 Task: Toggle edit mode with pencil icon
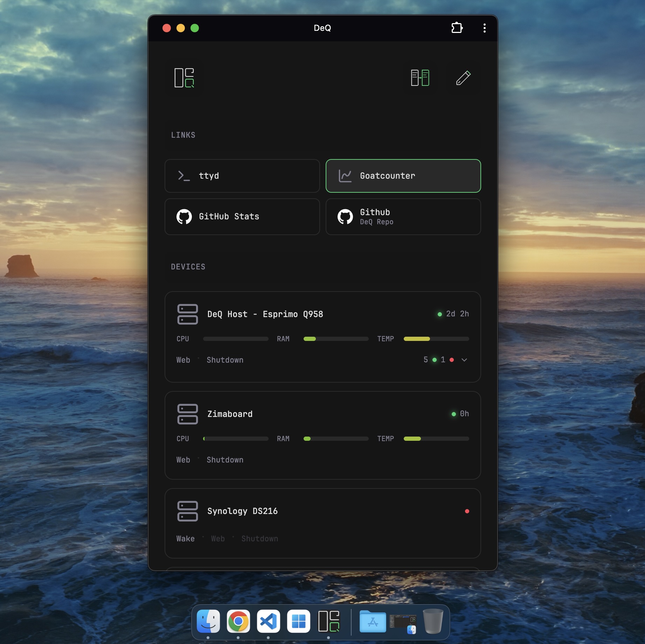tap(463, 78)
